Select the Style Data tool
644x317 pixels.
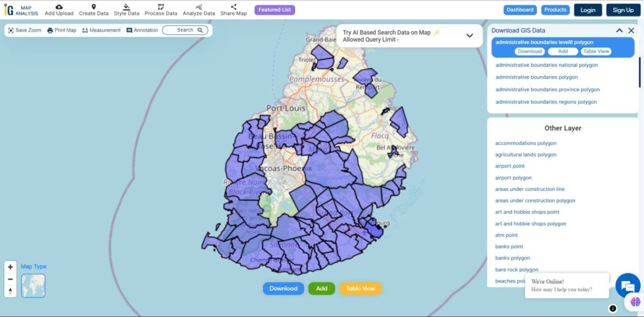pyautogui.click(x=127, y=9)
